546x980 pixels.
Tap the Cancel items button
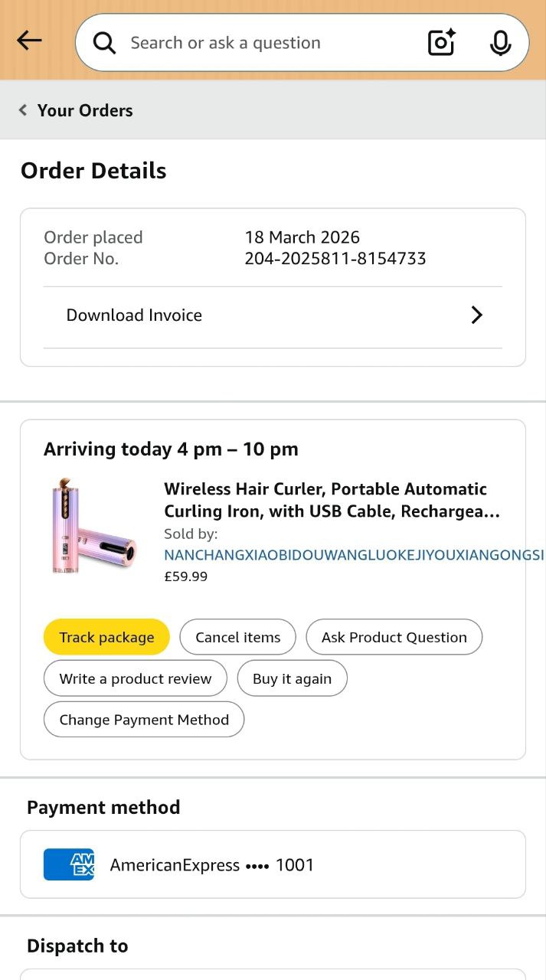click(x=237, y=637)
